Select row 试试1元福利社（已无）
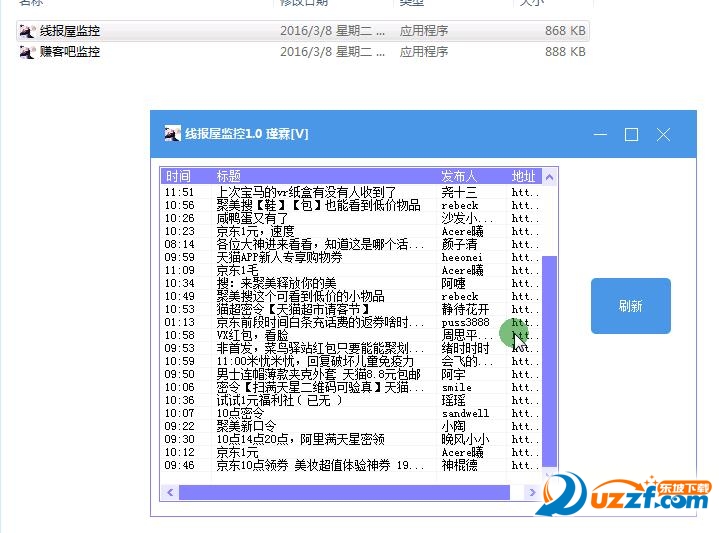 click(351, 400)
